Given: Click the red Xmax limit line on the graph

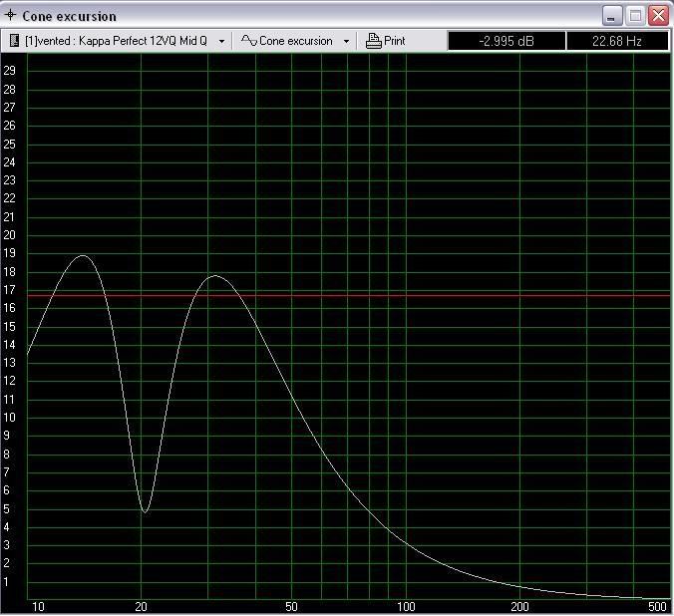Looking at the screenshot, I should click(349, 296).
